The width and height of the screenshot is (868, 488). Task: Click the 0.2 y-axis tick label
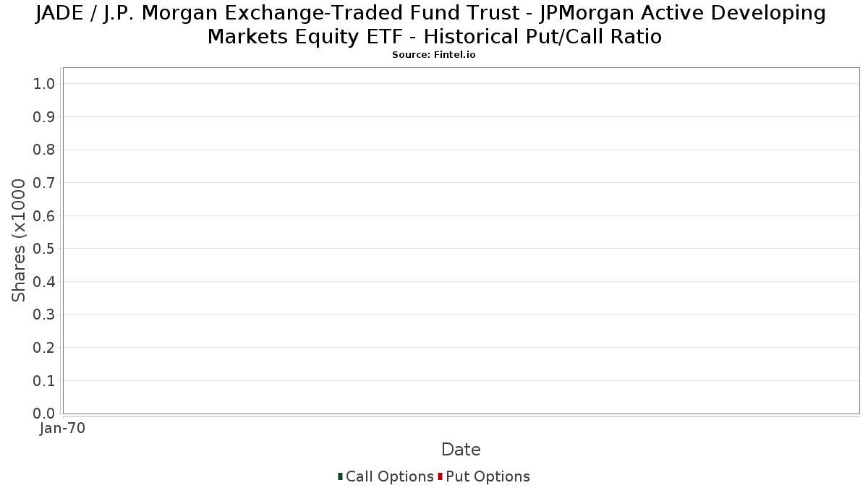pyautogui.click(x=44, y=348)
